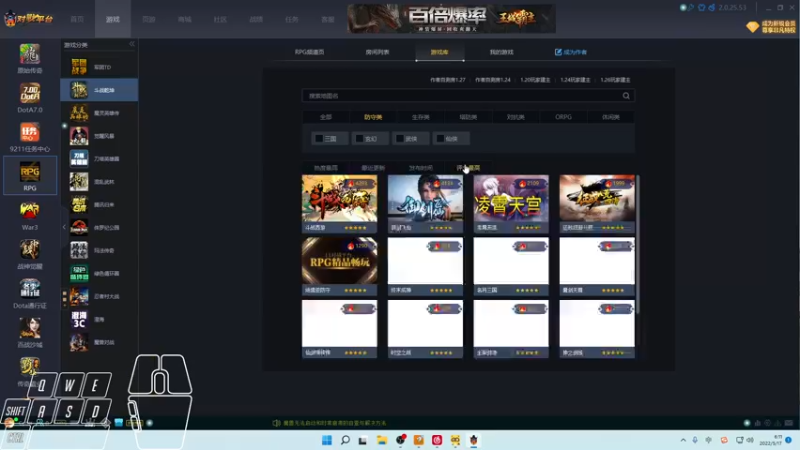
Task: Open the 9211 task center icon
Action: click(30, 133)
